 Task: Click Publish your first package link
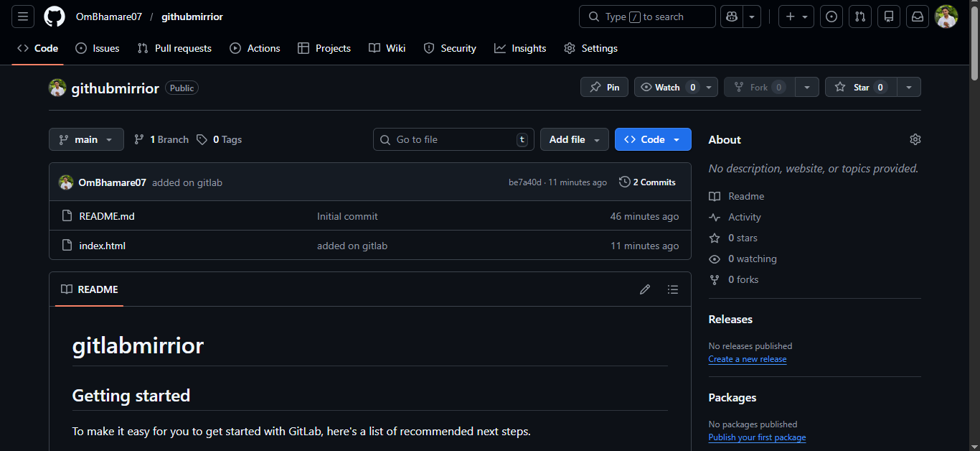[x=757, y=437]
